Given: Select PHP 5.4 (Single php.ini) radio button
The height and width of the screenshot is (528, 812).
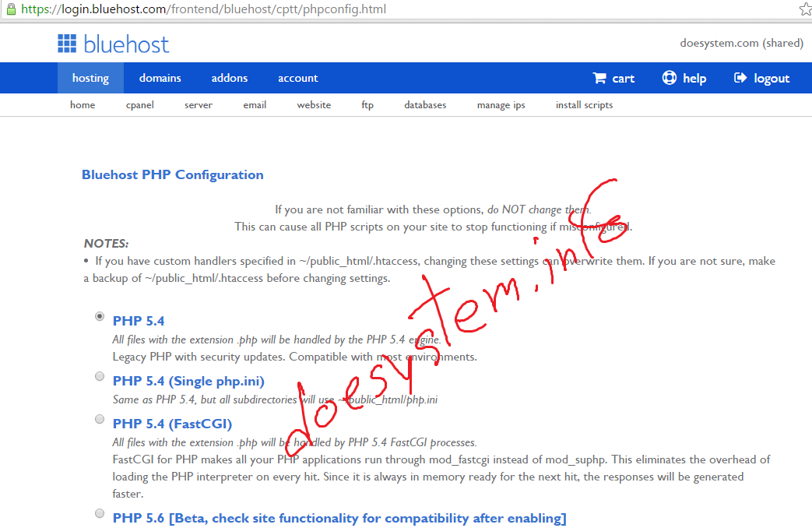Looking at the screenshot, I should coord(100,376).
